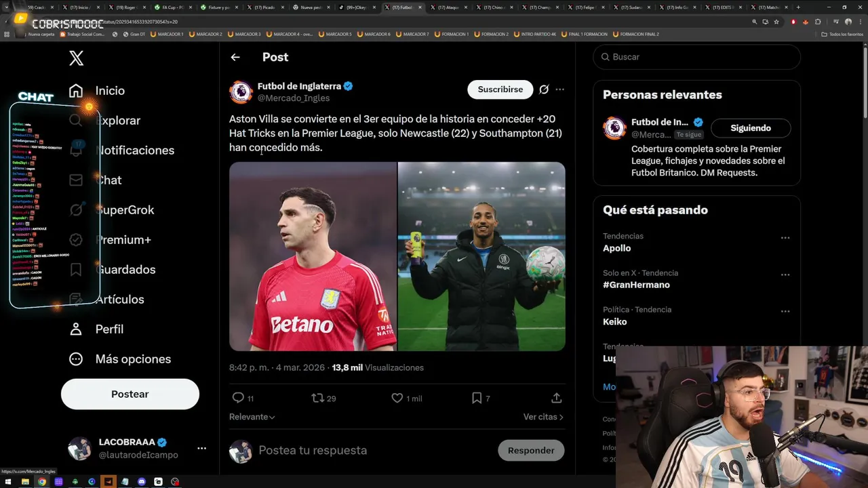Click the Grok explain icon on post
This screenshot has width=868, height=488.
click(x=544, y=89)
